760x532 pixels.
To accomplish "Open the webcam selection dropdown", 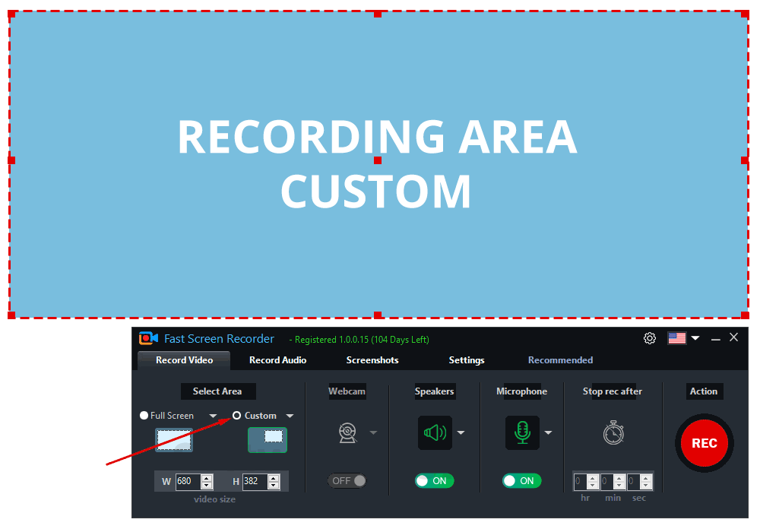I will pos(372,432).
